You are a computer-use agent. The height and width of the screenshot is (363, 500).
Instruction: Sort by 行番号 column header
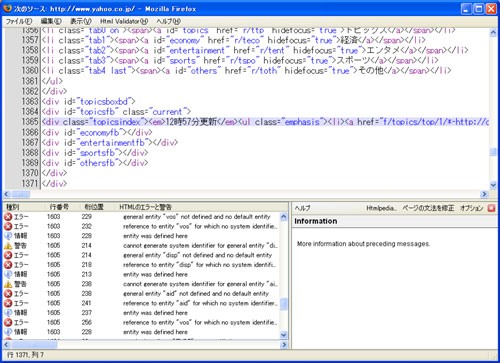click(62, 207)
